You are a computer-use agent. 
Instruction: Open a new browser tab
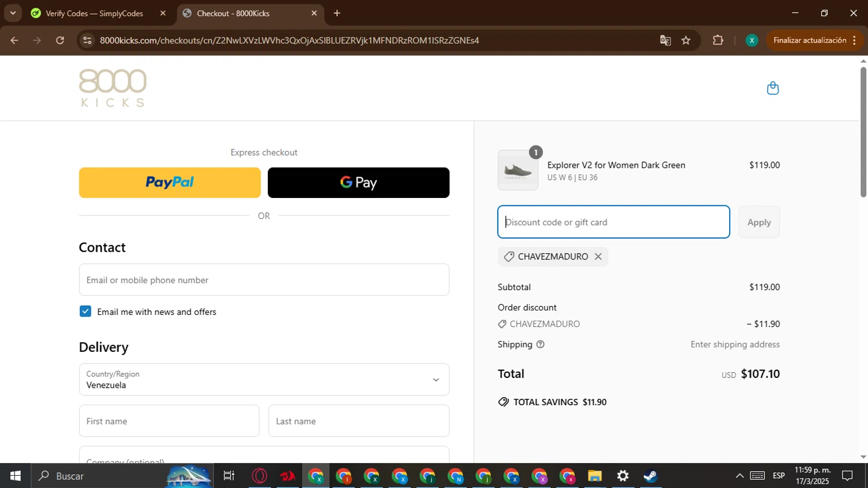pos(337,13)
